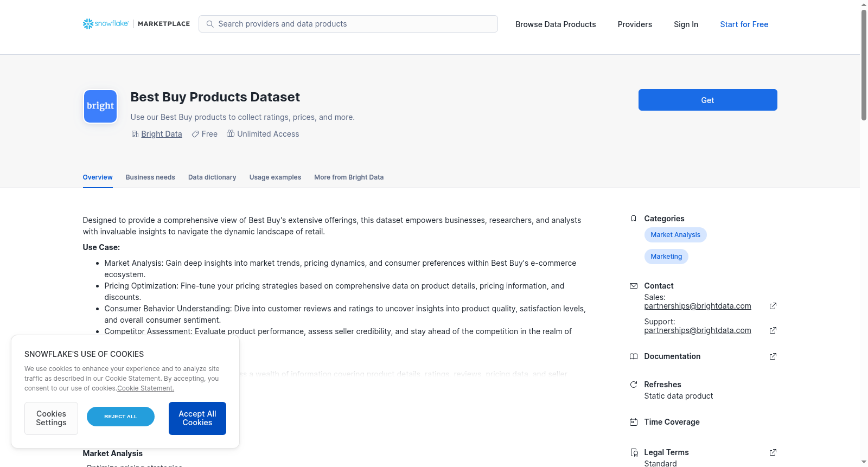The width and height of the screenshot is (868, 467).
Task: Focus the search providers and data products field
Action: [x=348, y=24]
